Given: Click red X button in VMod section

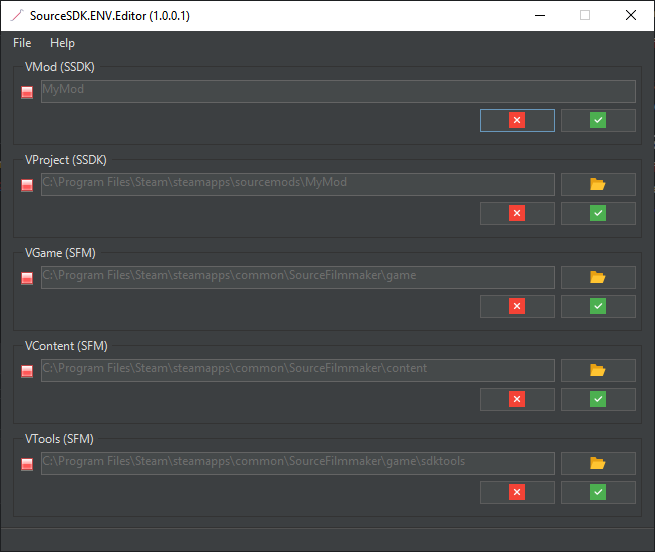Looking at the screenshot, I should click(517, 120).
